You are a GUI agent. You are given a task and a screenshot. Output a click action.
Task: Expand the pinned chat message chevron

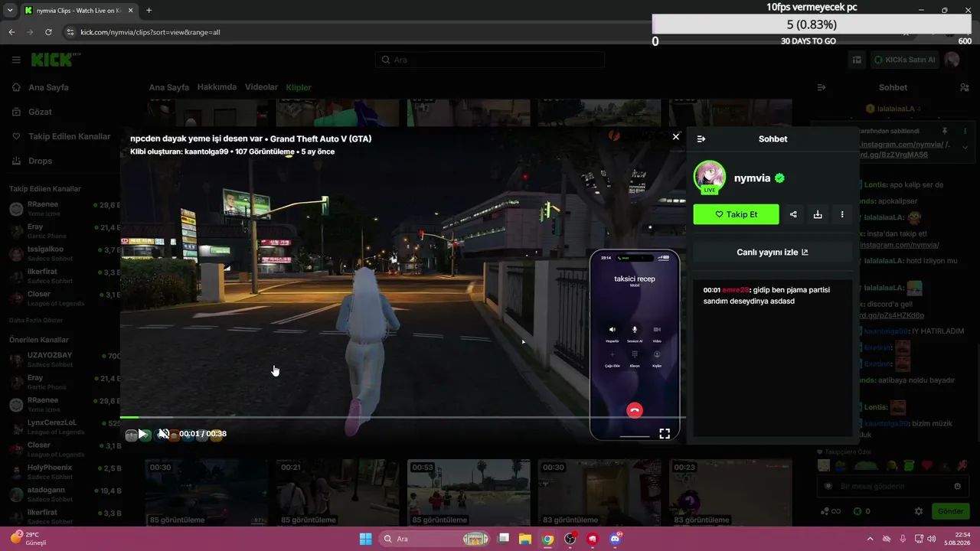pyautogui.click(x=965, y=147)
